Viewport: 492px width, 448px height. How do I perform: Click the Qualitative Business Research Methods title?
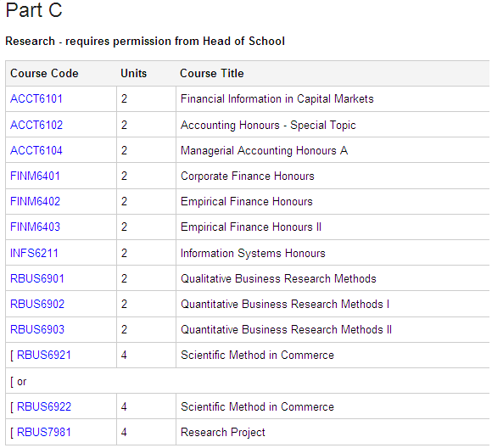[x=278, y=279]
